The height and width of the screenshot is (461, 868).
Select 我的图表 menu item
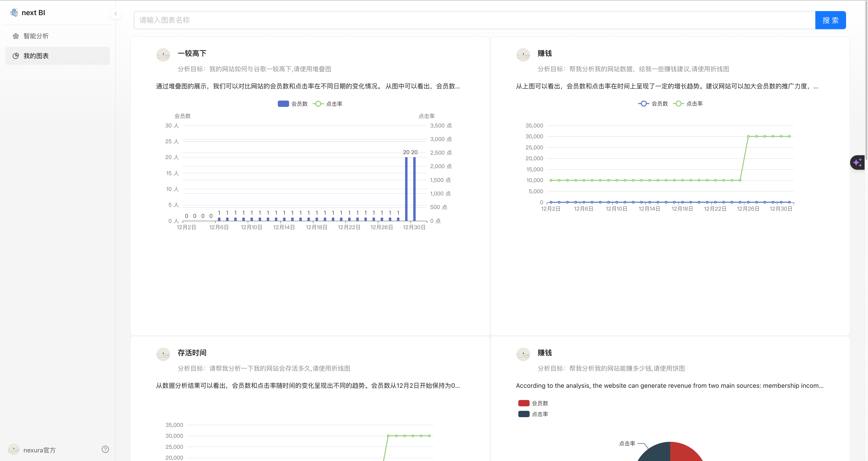[36, 56]
